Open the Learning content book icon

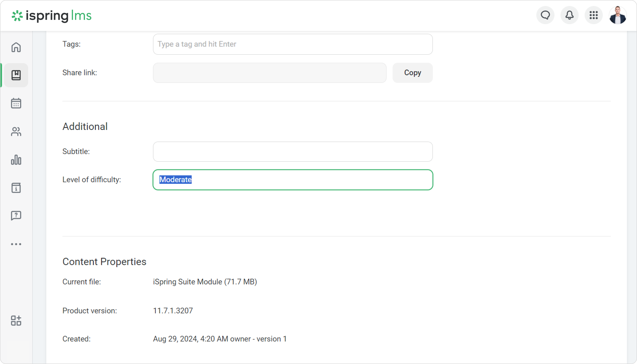[16, 75]
